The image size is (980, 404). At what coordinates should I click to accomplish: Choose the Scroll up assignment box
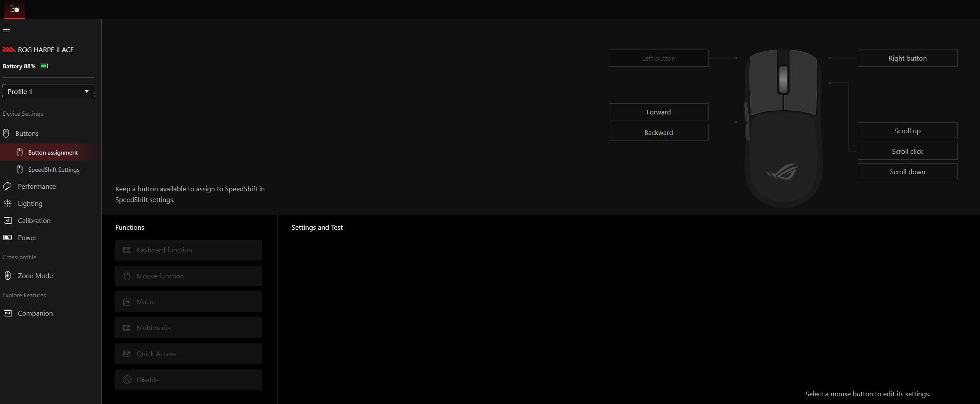click(x=907, y=131)
